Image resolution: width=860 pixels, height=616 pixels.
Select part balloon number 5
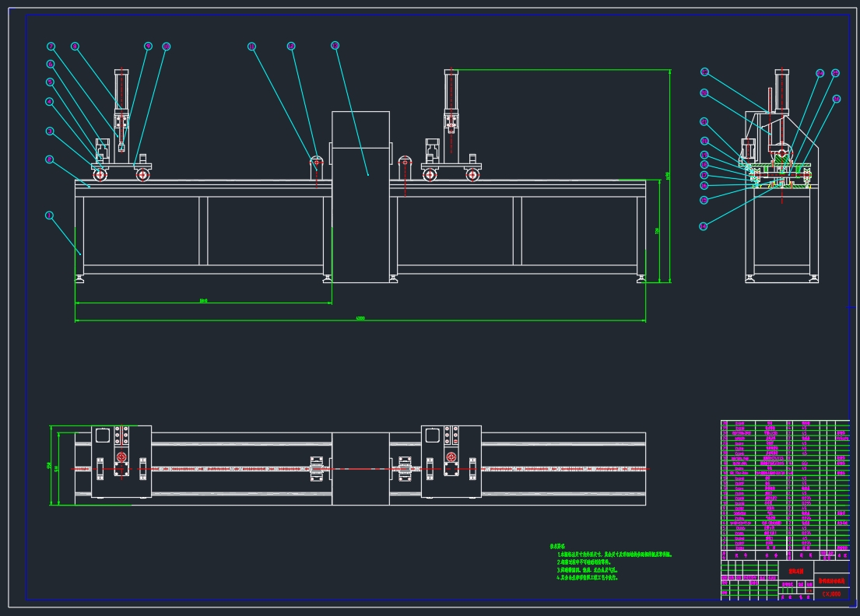pos(50,82)
